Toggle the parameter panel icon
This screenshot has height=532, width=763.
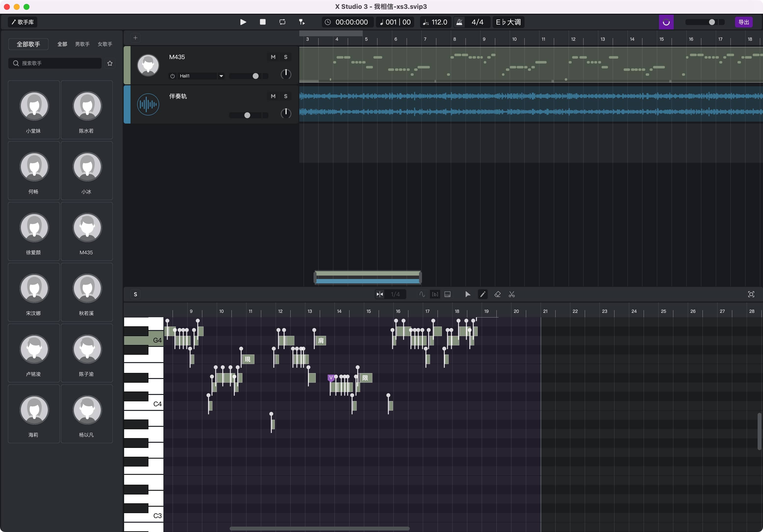coord(447,294)
